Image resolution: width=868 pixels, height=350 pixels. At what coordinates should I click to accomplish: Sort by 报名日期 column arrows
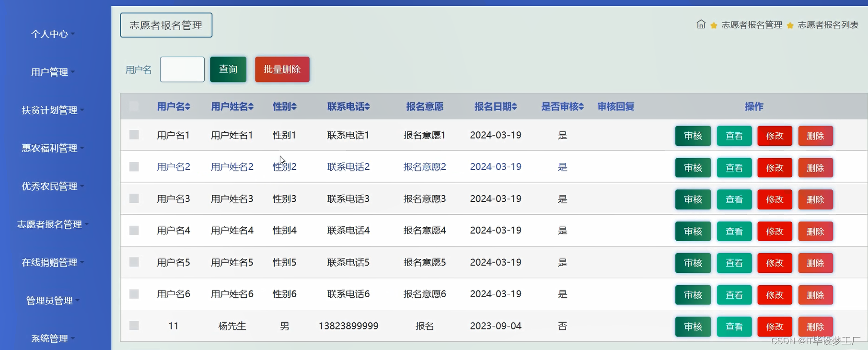click(514, 107)
